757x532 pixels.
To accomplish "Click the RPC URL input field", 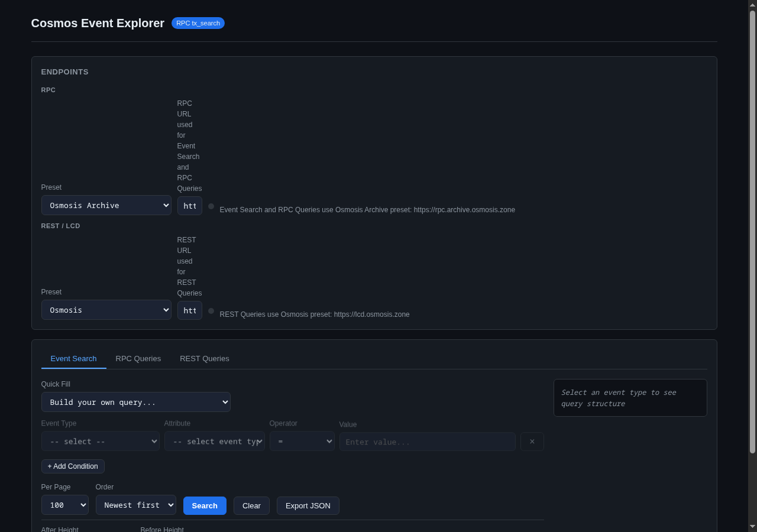I will click(190, 206).
